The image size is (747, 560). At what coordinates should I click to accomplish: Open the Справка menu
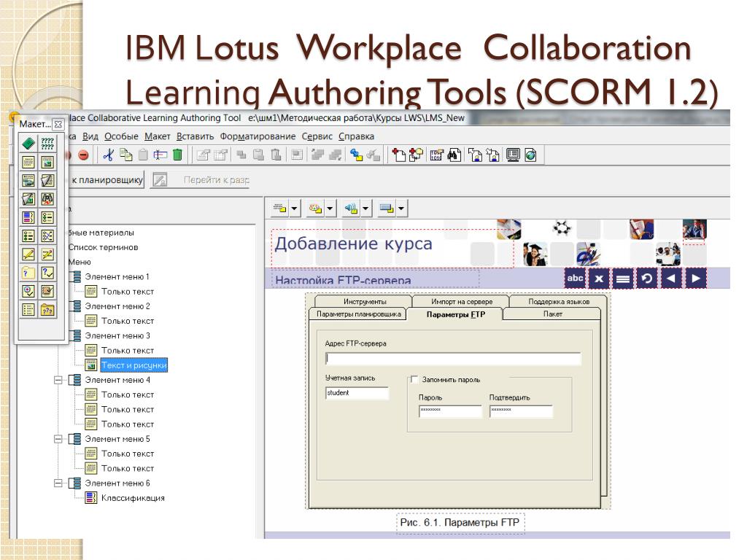click(356, 136)
